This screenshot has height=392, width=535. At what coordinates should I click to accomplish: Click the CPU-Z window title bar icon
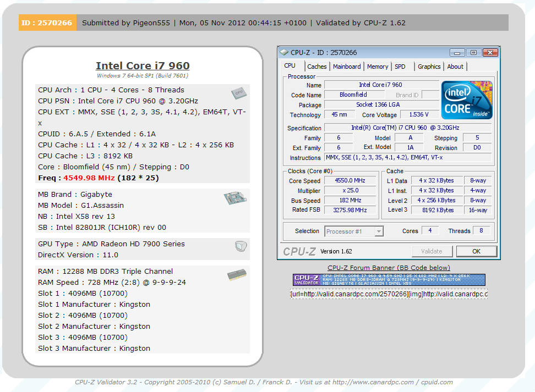coord(284,52)
